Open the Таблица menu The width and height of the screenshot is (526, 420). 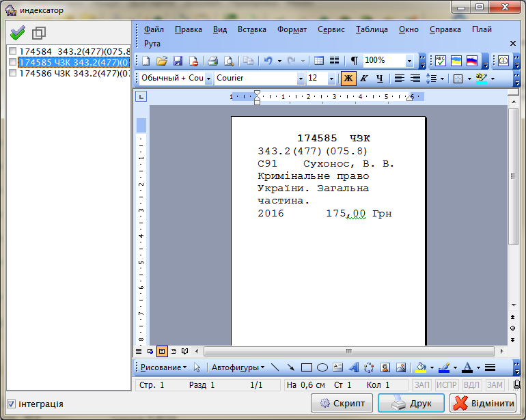coord(372,29)
